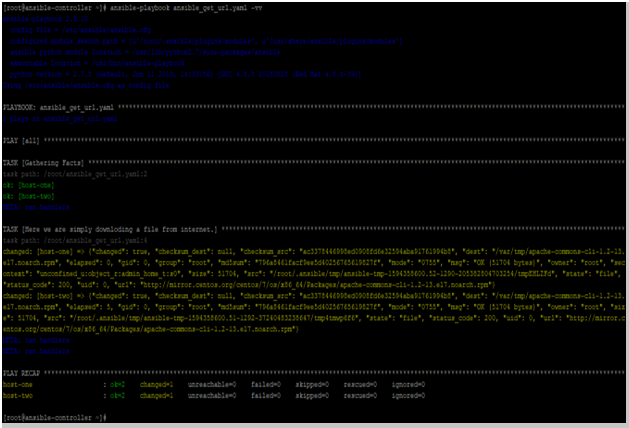
Task: Click 'META: ran handlers' directly above PLAY RECAP
Action: tap(36, 351)
